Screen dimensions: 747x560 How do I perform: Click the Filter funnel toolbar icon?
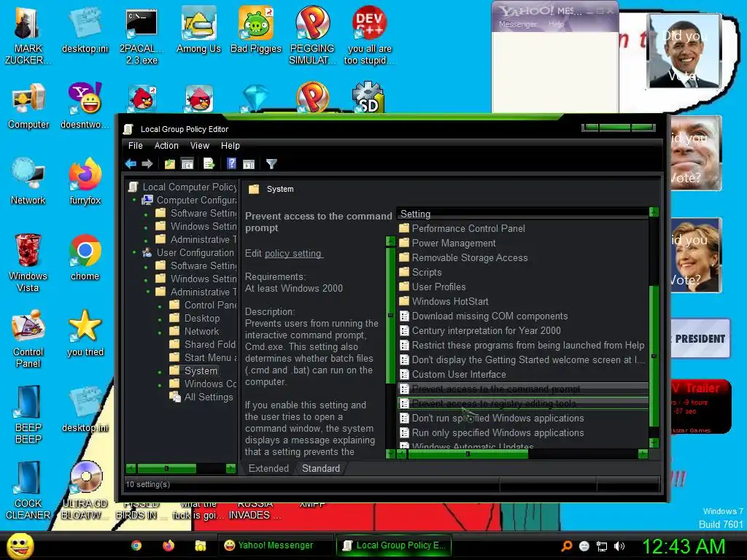(x=271, y=164)
